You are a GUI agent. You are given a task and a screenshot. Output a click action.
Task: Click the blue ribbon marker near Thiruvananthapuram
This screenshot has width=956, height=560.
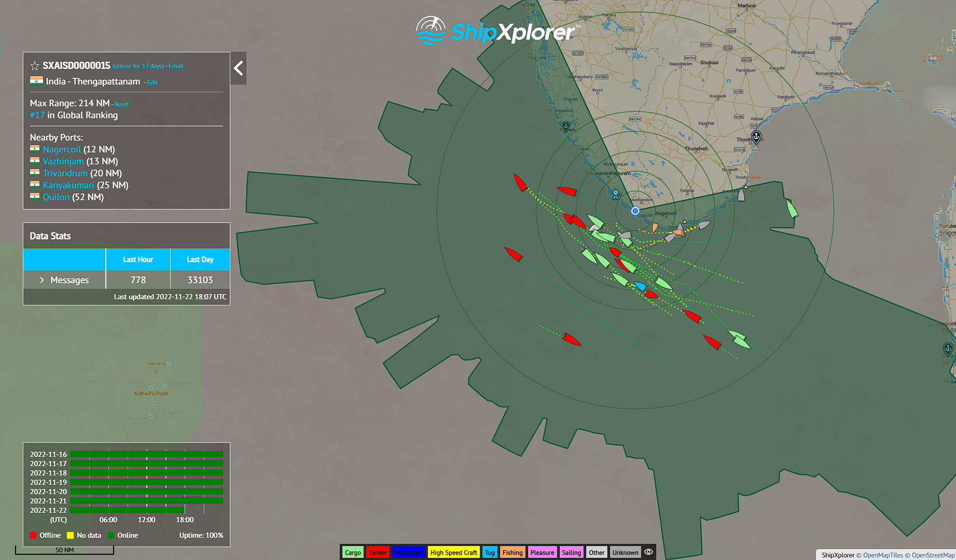pos(616,194)
